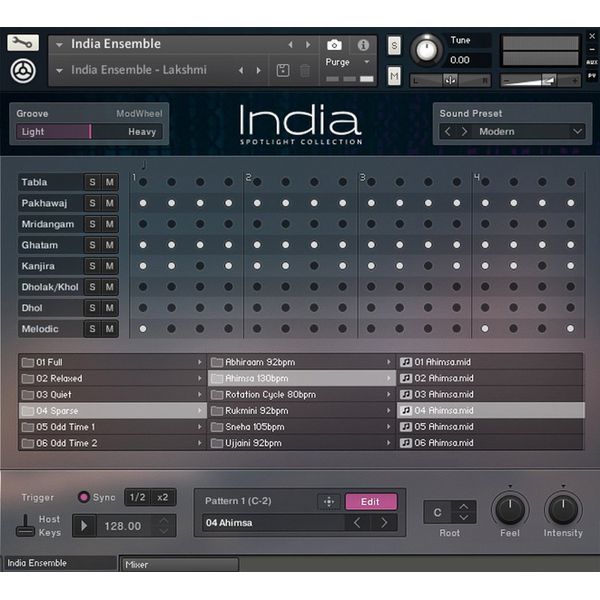Expand the 06 Odd Time 2 arrow
The image size is (600, 600).
[199, 443]
